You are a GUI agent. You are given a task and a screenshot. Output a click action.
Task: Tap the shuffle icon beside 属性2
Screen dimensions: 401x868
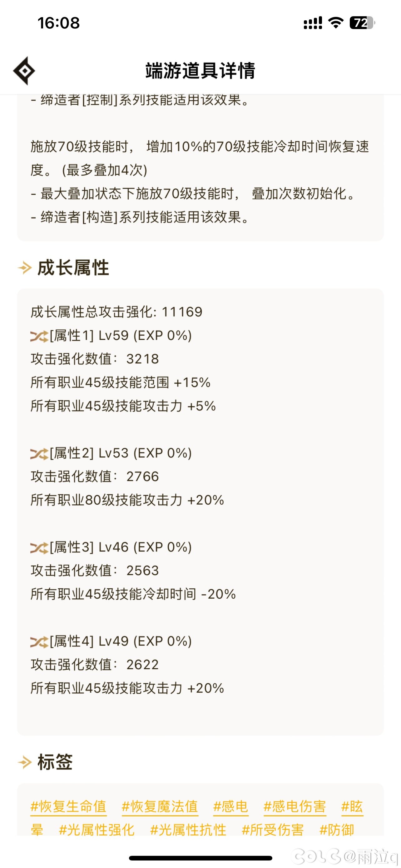pyautogui.click(x=39, y=454)
